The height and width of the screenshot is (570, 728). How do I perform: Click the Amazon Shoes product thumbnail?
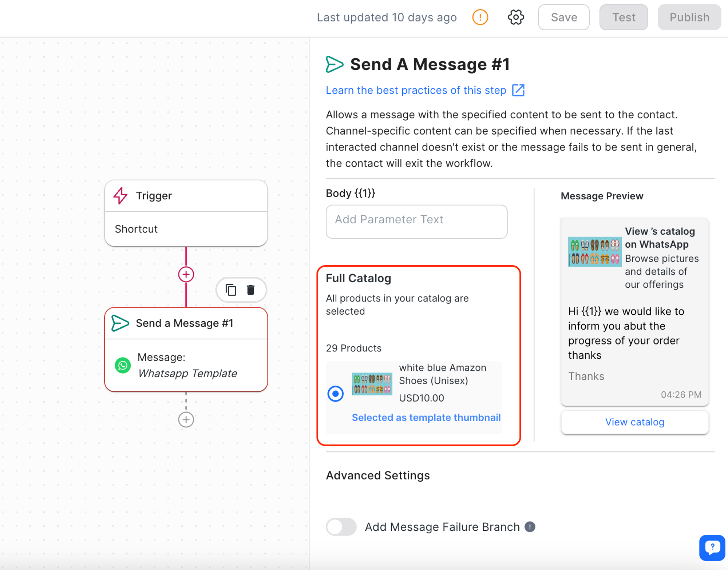372,384
